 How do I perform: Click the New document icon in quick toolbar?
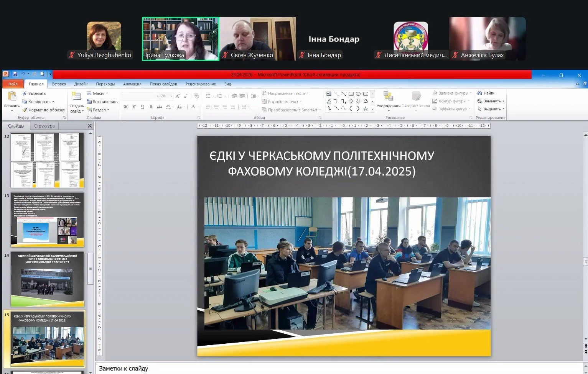point(42,74)
